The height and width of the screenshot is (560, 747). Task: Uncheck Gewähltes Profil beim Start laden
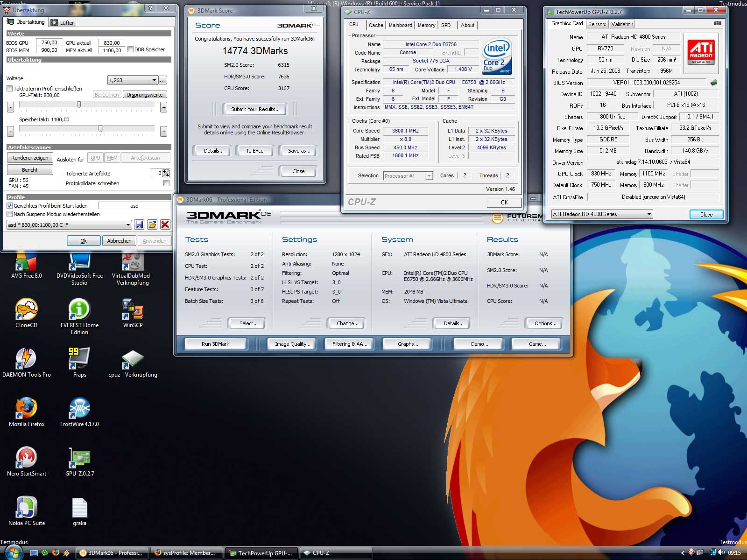pos(9,205)
